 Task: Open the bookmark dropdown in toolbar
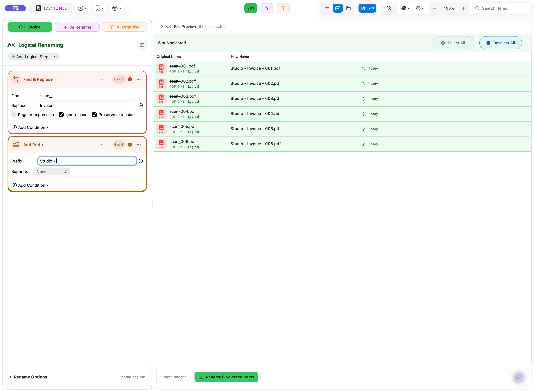[99, 8]
